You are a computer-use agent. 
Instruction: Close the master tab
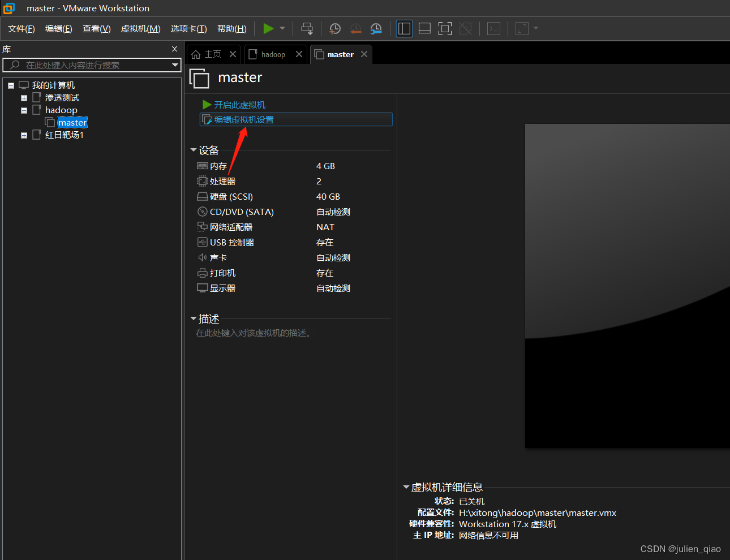364,54
